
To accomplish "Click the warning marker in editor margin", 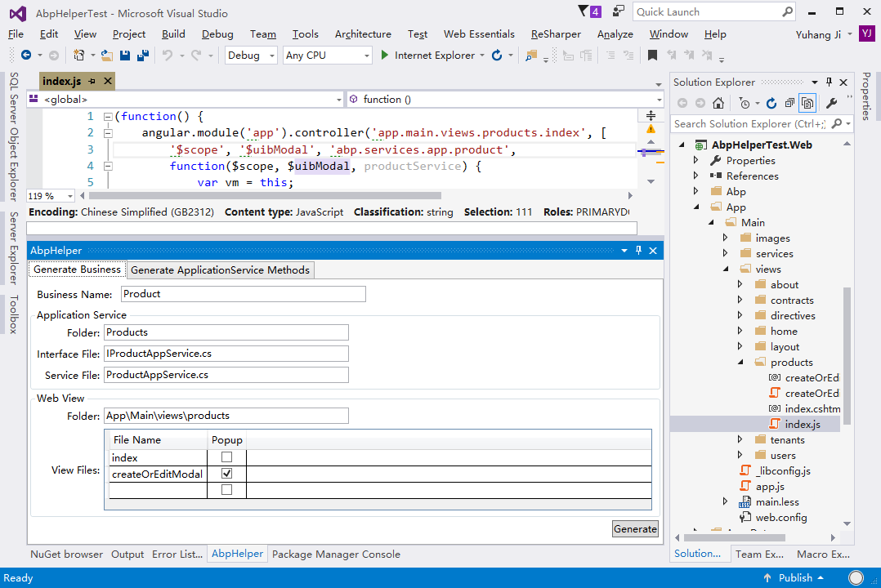I will 651,130.
